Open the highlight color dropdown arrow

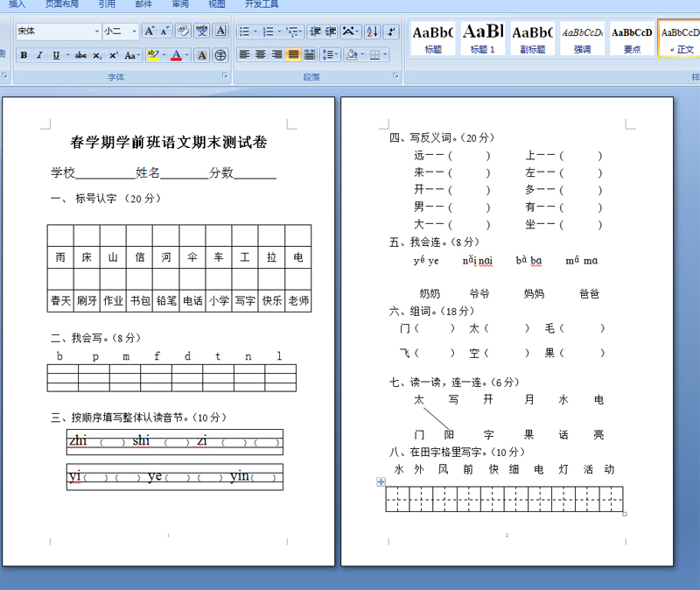coord(164,55)
